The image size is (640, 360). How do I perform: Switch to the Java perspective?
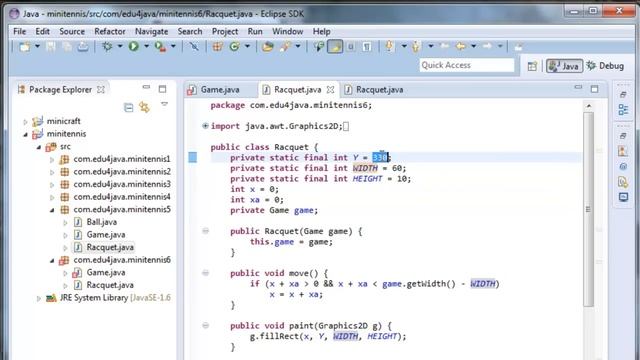pyautogui.click(x=564, y=66)
